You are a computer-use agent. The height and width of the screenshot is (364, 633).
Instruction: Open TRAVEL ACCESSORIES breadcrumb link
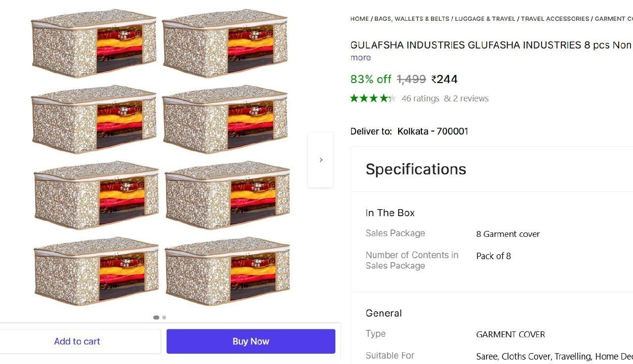tap(555, 19)
